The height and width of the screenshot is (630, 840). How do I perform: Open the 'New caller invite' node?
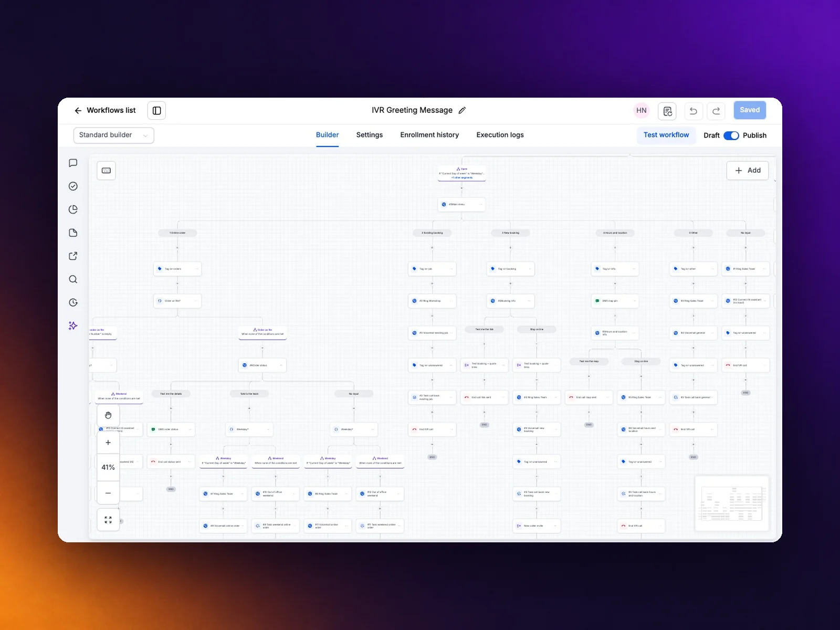pyautogui.click(x=537, y=526)
